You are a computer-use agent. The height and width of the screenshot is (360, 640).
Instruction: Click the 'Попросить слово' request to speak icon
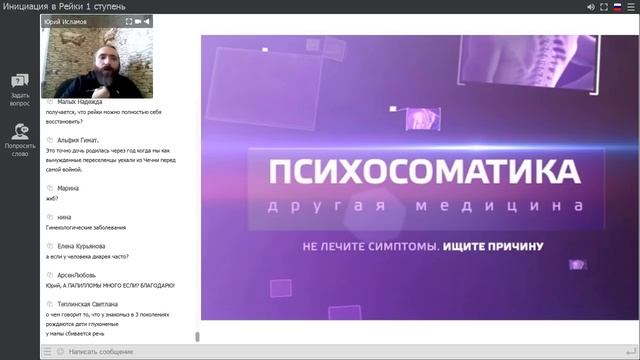coord(20,131)
